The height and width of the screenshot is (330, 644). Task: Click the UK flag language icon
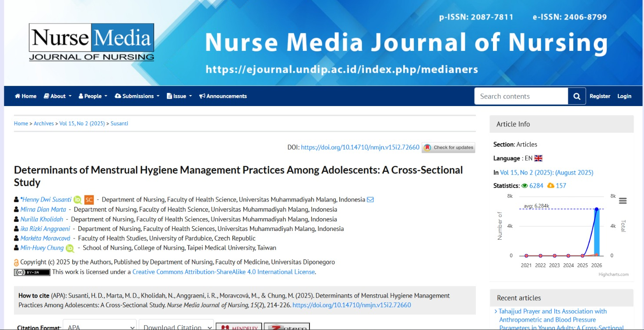[x=538, y=158]
